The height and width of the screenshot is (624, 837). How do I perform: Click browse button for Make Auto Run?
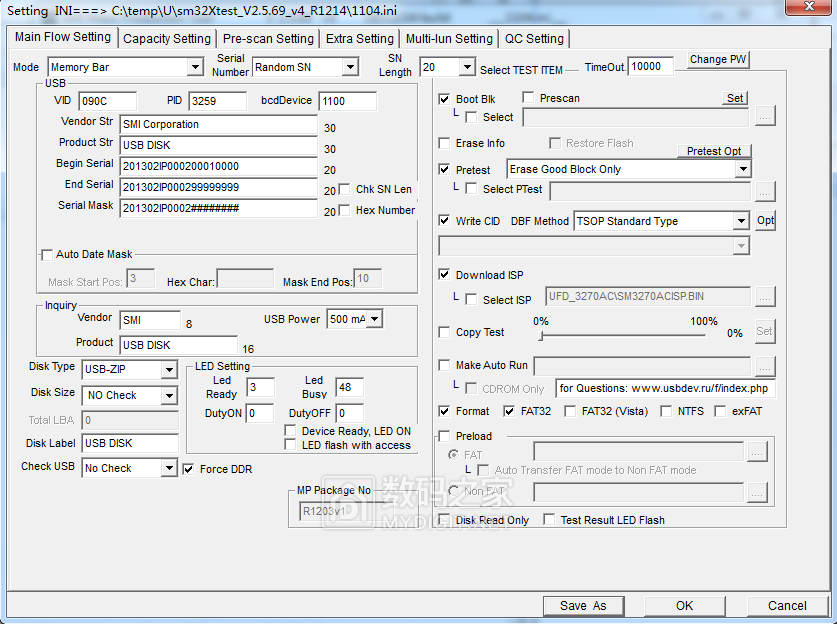764,366
